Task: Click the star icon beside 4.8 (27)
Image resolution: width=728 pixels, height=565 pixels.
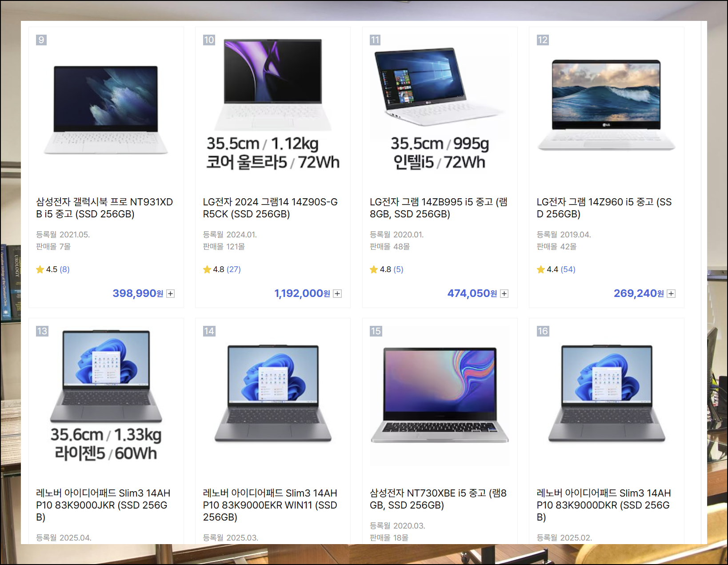Action: click(x=207, y=269)
